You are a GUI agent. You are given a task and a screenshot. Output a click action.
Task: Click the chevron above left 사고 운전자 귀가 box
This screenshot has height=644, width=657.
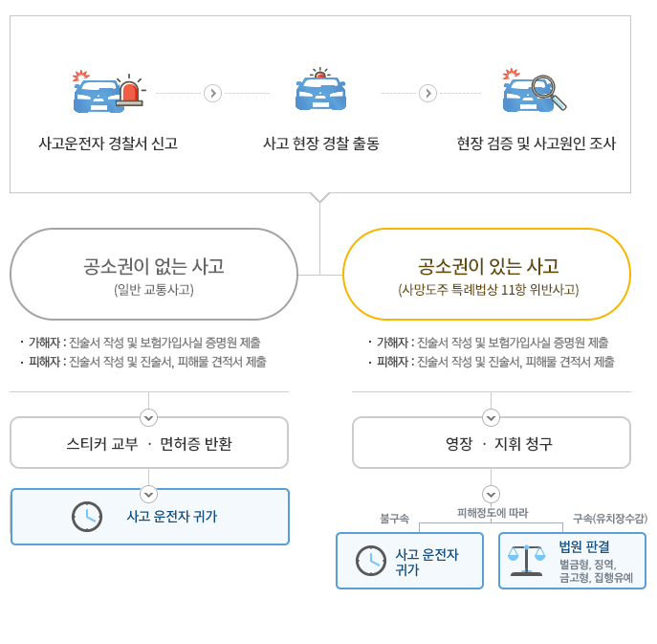[149, 494]
